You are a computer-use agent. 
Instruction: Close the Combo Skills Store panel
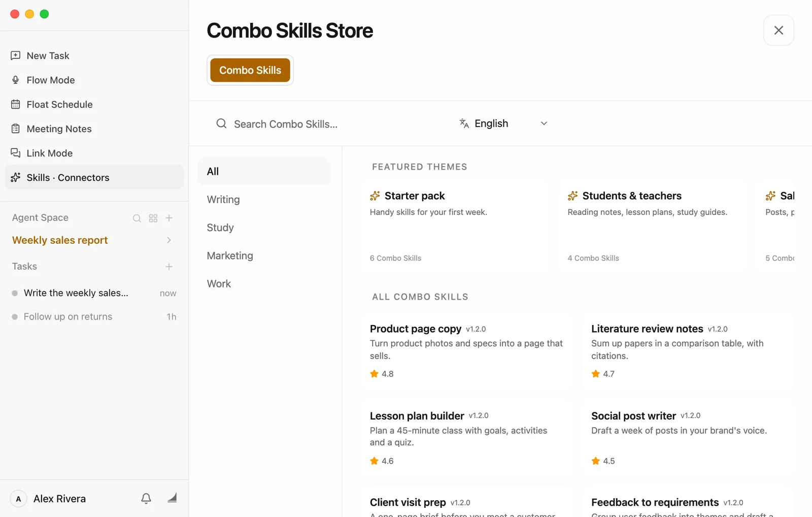[x=779, y=30]
